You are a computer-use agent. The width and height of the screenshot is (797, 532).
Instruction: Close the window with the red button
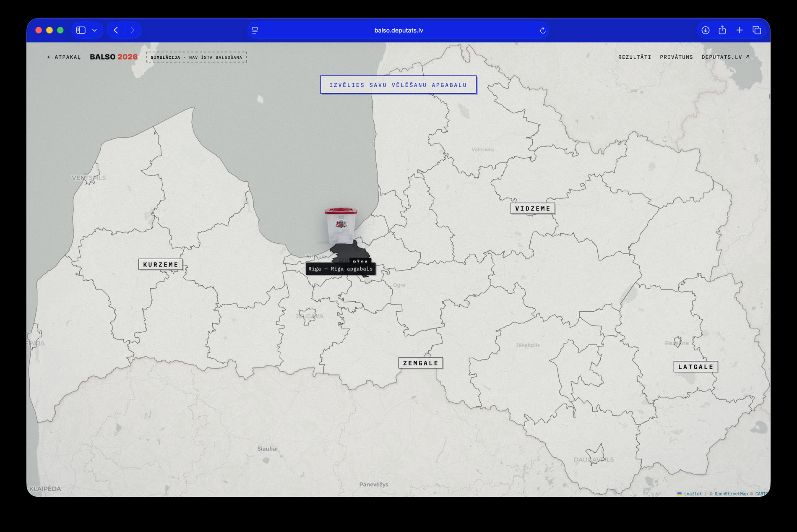39,30
